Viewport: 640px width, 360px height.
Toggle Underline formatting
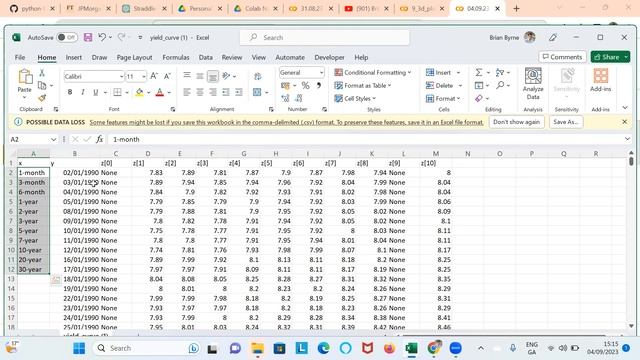click(x=96, y=92)
